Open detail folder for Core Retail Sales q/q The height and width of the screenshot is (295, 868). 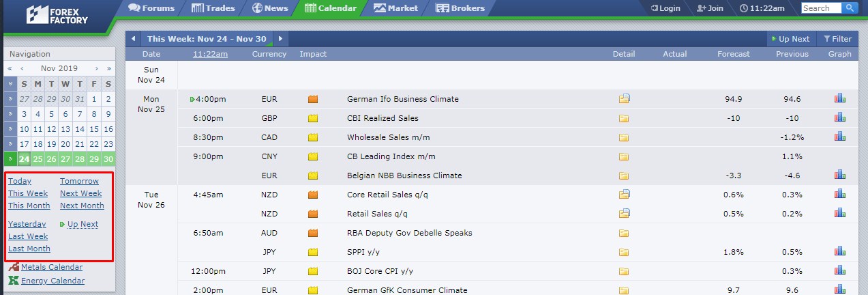624,195
